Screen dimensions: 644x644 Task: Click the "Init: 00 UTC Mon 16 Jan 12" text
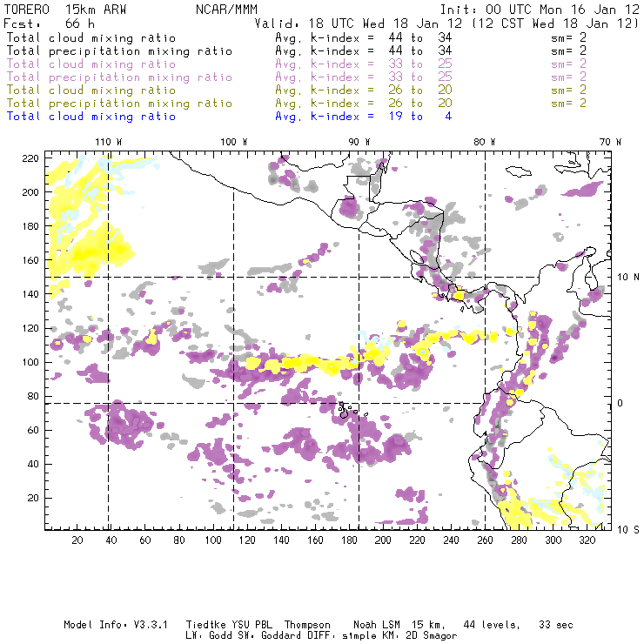pos(540,10)
